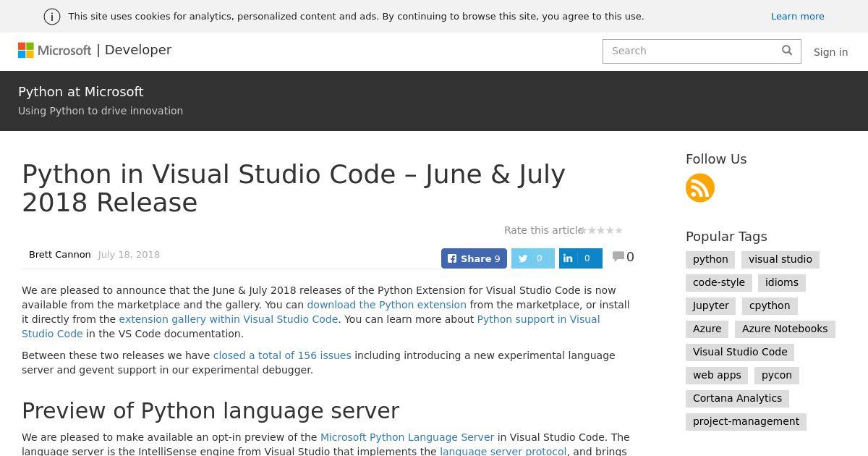Screen dimensions: 868x456
Task: Open the Python at Microsoft blog title
Action: [81, 92]
